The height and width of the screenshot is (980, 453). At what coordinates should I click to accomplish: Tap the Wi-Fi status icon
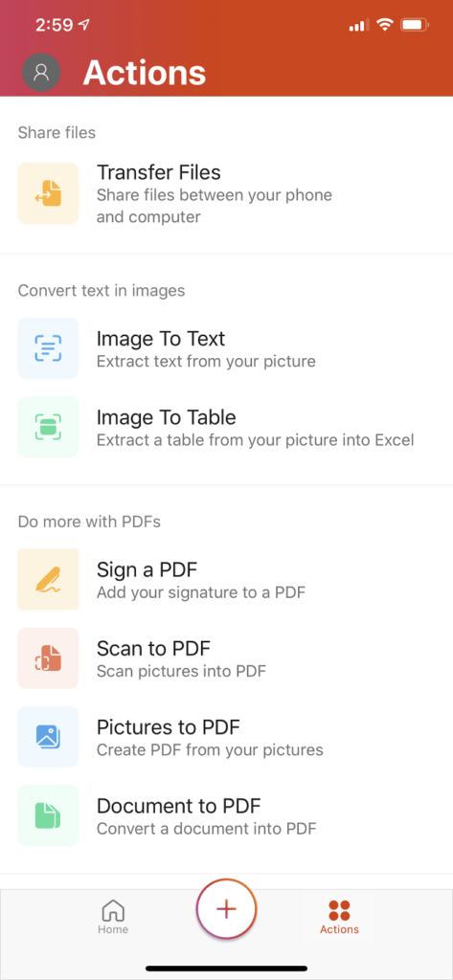(385, 25)
